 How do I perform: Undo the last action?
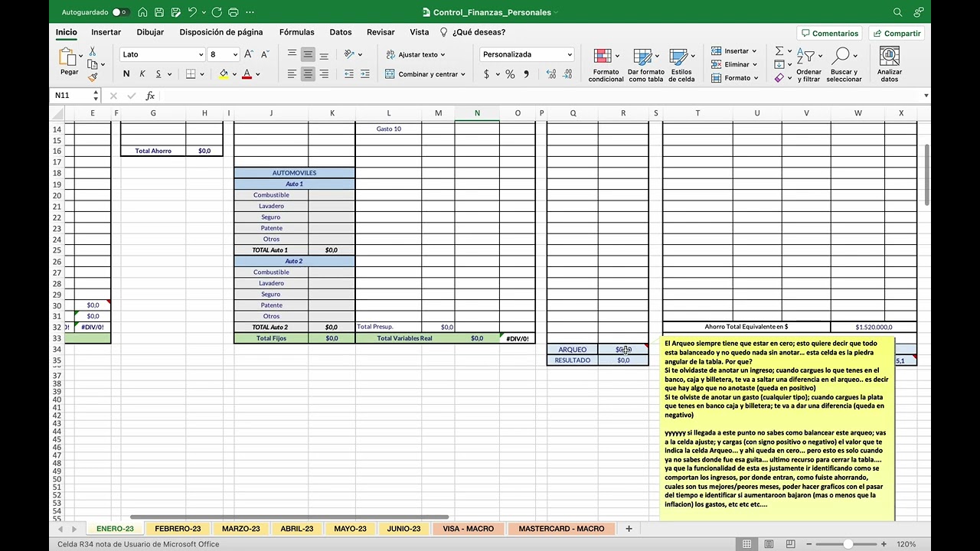[192, 12]
